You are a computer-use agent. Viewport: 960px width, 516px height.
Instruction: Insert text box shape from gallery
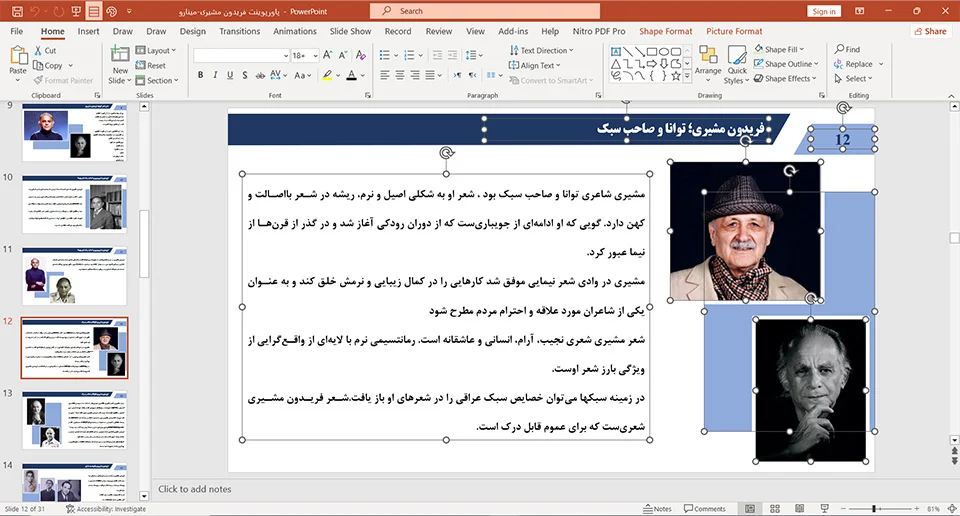(616, 51)
